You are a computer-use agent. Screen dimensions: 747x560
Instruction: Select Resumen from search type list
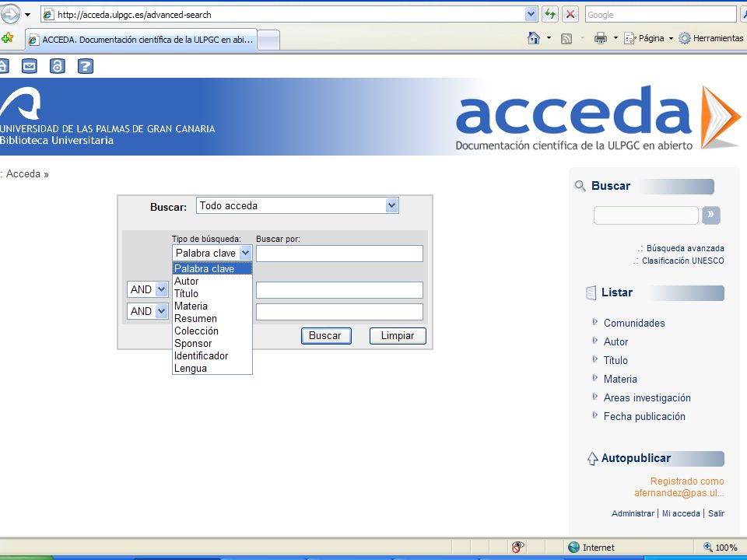click(x=212, y=318)
